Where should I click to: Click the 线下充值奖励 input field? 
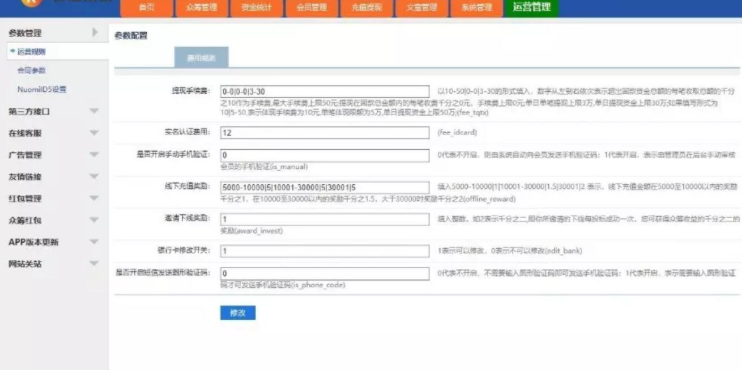pos(325,188)
